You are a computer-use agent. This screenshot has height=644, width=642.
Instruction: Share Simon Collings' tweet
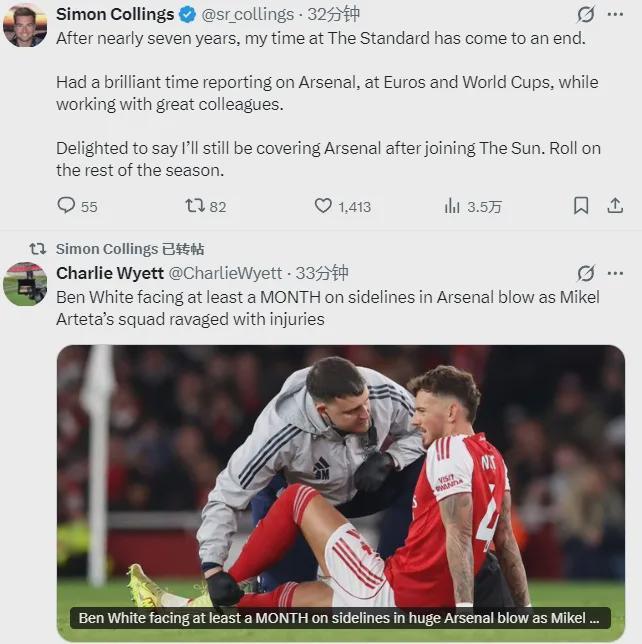pyautogui.click(x=615, y=206)
